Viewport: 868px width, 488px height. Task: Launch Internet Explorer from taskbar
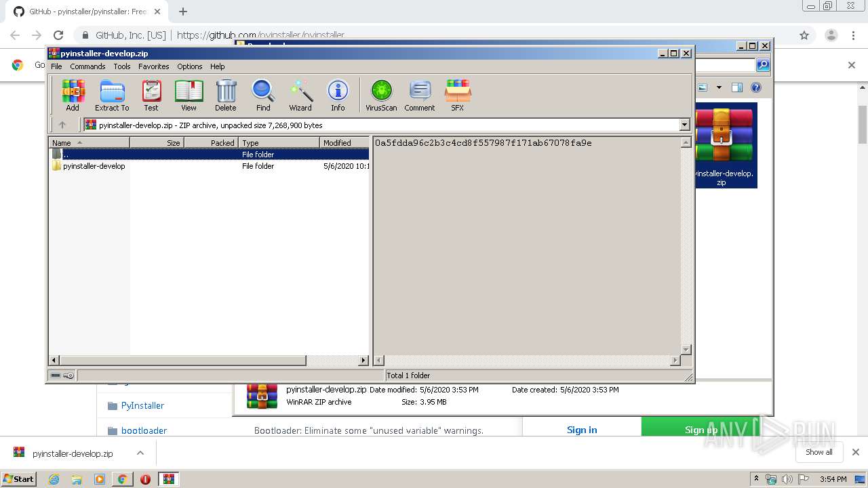pyautogui.click(x=54, y=479)
